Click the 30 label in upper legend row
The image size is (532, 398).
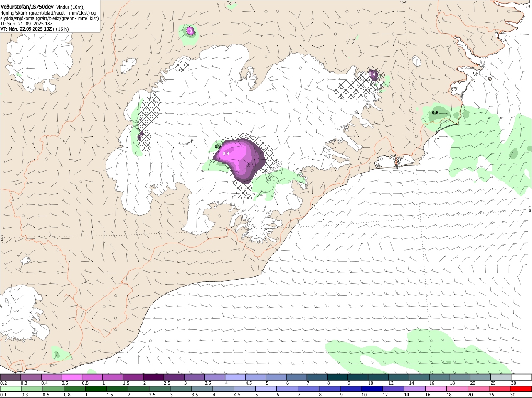(514, 383)
